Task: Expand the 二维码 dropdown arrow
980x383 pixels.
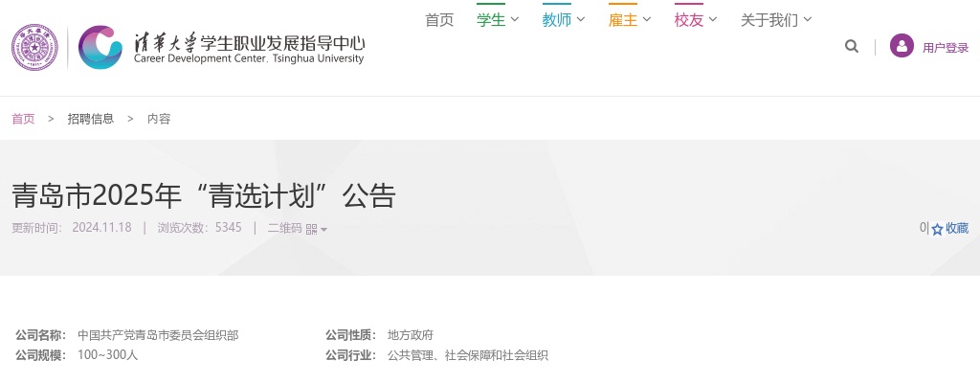Action: point(323,230)
